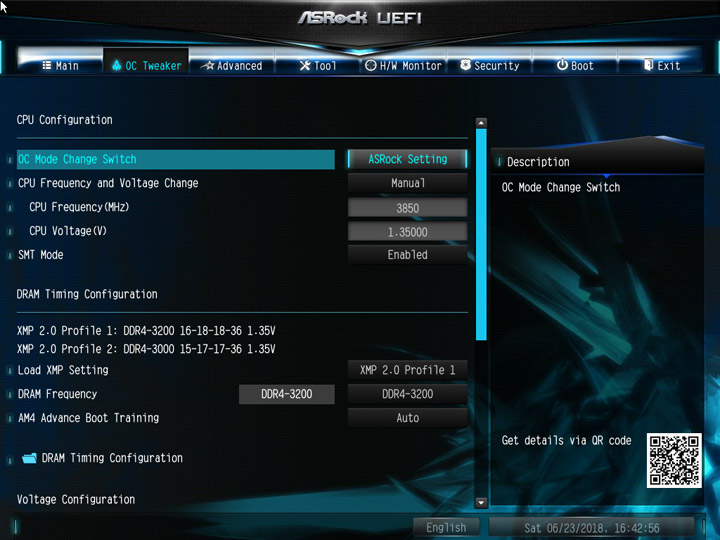Click the Boot power icon
Image resolution: width=720 pixels, height=540 pixels.
click(562, 65)
